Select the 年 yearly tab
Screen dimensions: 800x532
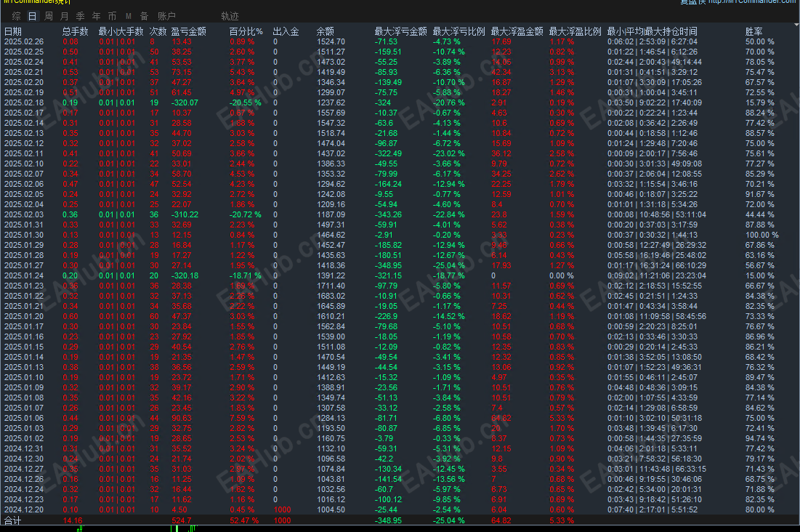[97, 16]
